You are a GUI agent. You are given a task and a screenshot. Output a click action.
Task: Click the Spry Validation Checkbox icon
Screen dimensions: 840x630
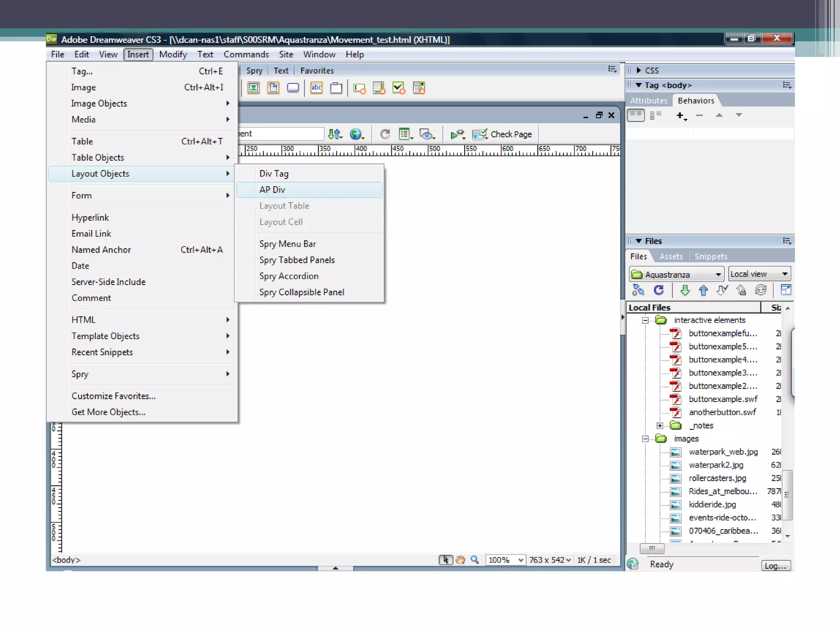pyautogui.click(x=398, y=88)
